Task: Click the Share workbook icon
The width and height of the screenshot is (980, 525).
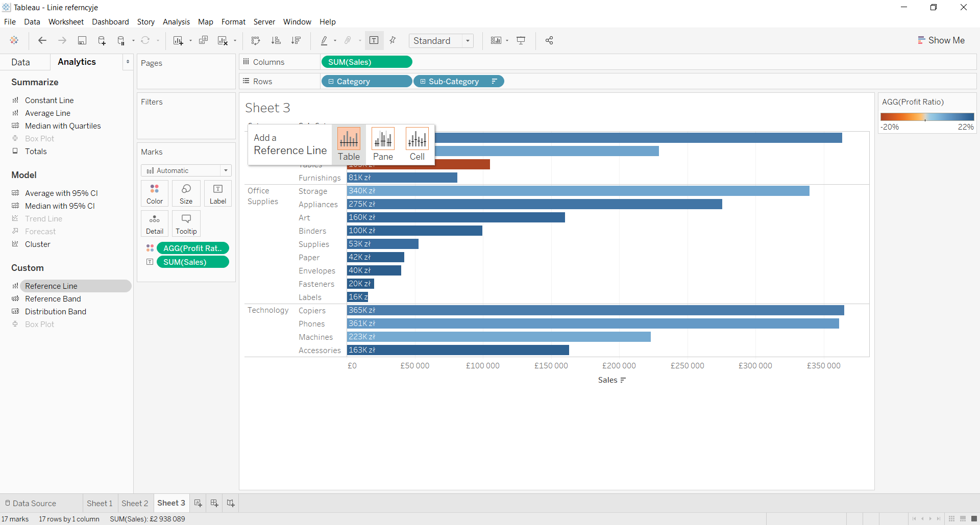Action: click(x=549, y=41)
